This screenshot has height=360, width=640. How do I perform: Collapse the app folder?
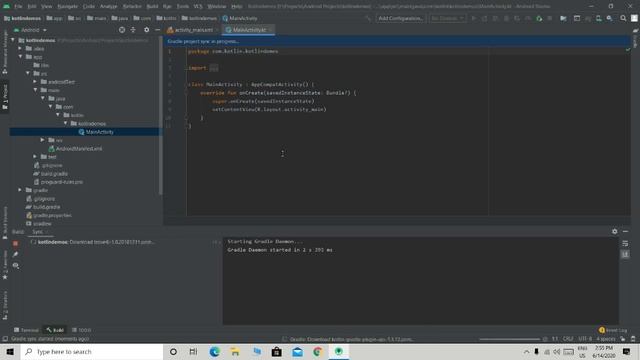point(20,56)
